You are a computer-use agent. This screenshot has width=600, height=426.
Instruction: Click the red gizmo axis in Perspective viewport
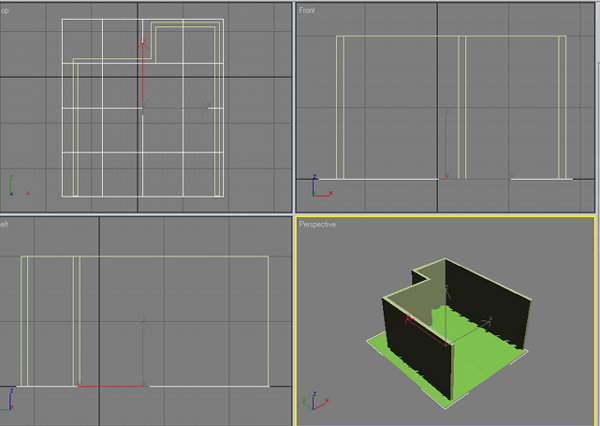(426, 331)
